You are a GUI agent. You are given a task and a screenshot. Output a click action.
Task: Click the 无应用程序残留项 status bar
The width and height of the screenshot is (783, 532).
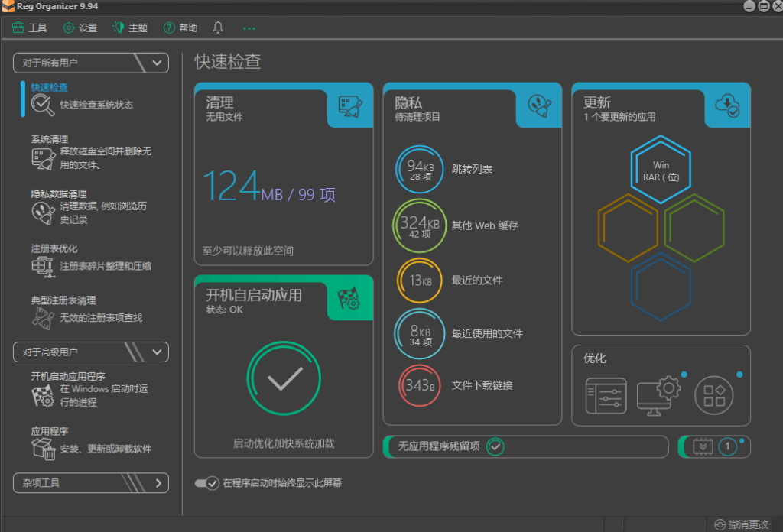click(x=526, y=446)
